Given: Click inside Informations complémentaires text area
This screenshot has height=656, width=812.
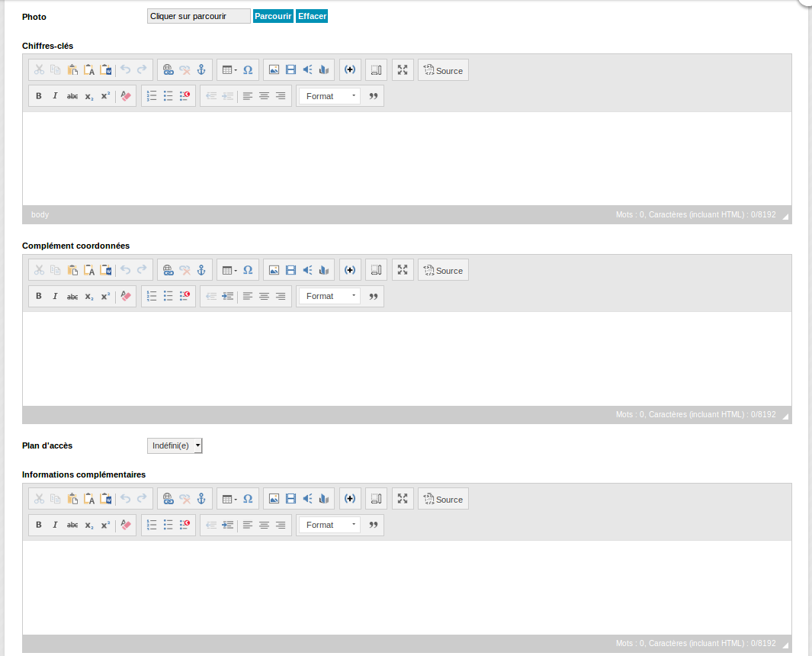Looking at the screenshot, I should (407, 587).
